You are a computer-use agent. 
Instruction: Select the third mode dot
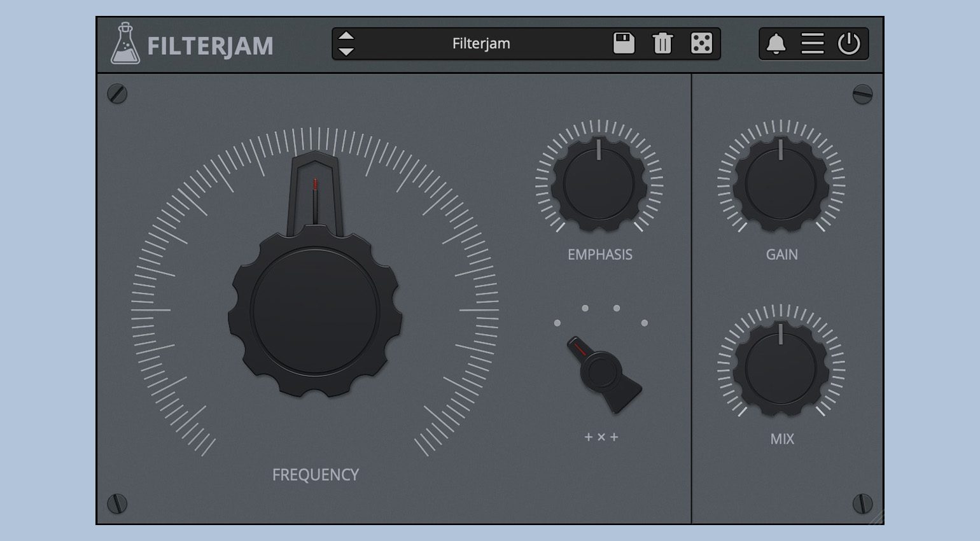point(617,308)
